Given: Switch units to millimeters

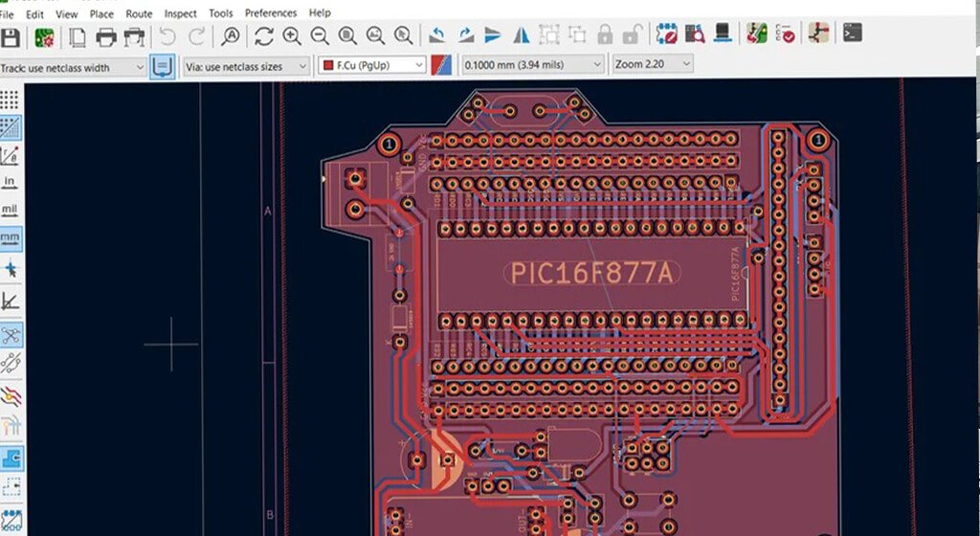Looking at the screenshot, I should click(10, 238).
